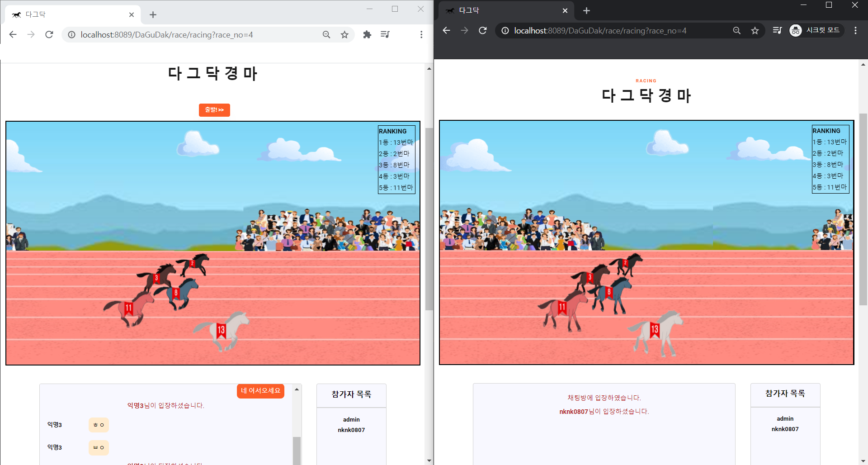
Task: Click address bar URL in right window
Action: click(600, 30)
